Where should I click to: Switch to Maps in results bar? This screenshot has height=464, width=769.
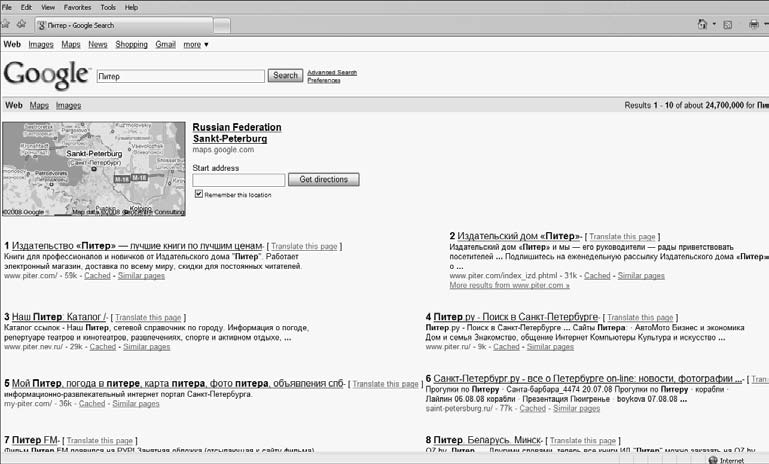point(39,105)
